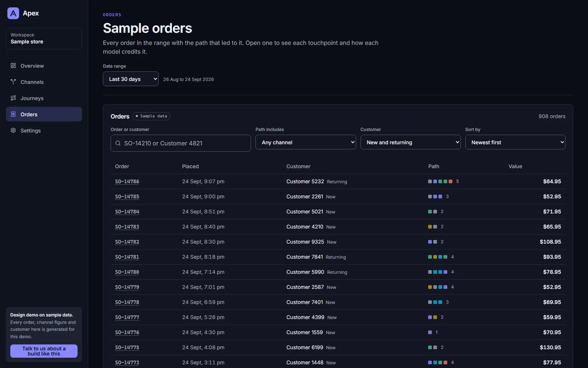Open order SO-14786
The image size is (588, 368).
[127, 181]
